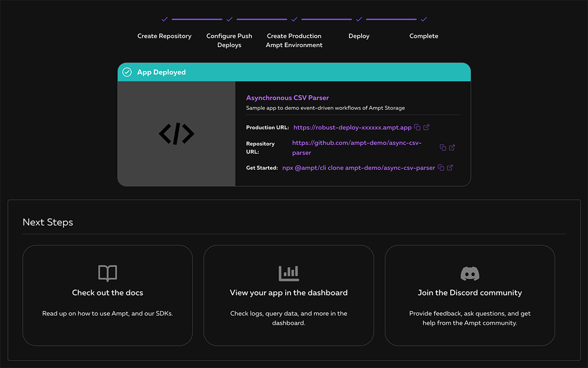Open the github.com async-csv-parser repository link
Image resolution: width=588 pixels, height=368 pixels.
click(357, 147)
